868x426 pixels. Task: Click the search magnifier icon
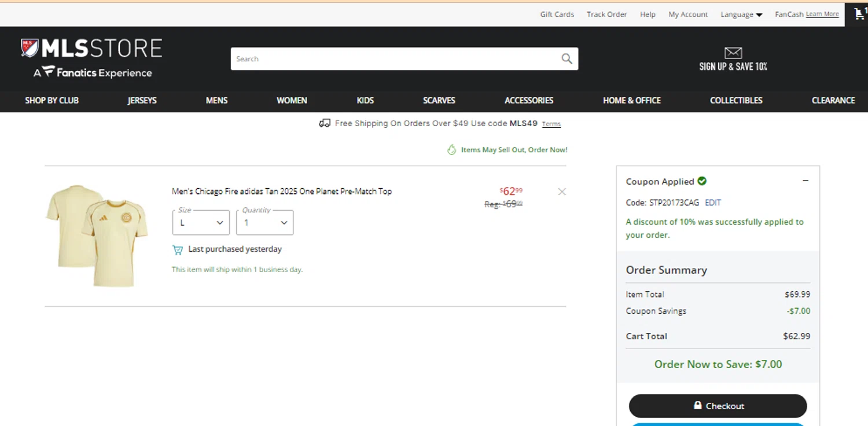(x=567, y=58)
